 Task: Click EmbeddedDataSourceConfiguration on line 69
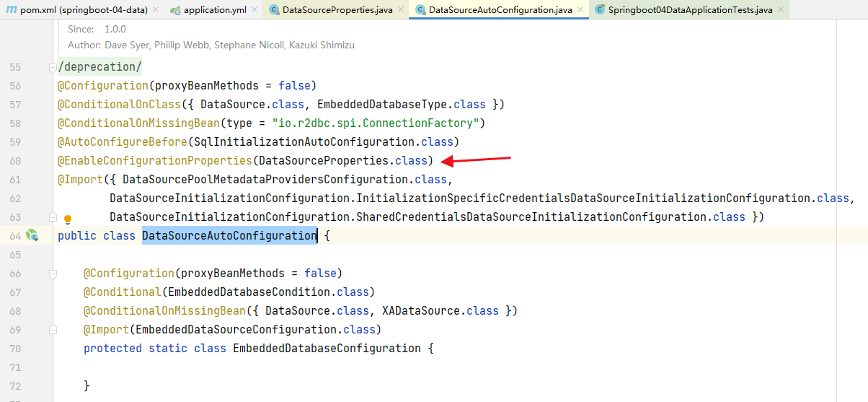pyautogui.click(x=236, y=330)
